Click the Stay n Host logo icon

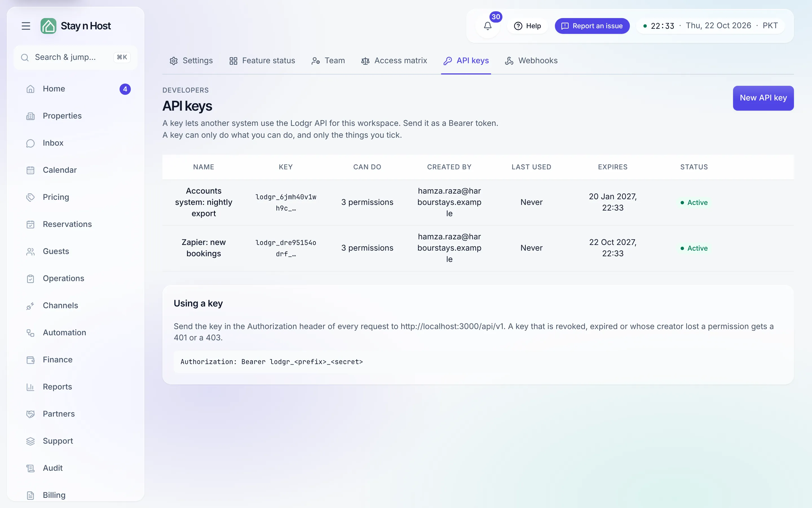48,26
